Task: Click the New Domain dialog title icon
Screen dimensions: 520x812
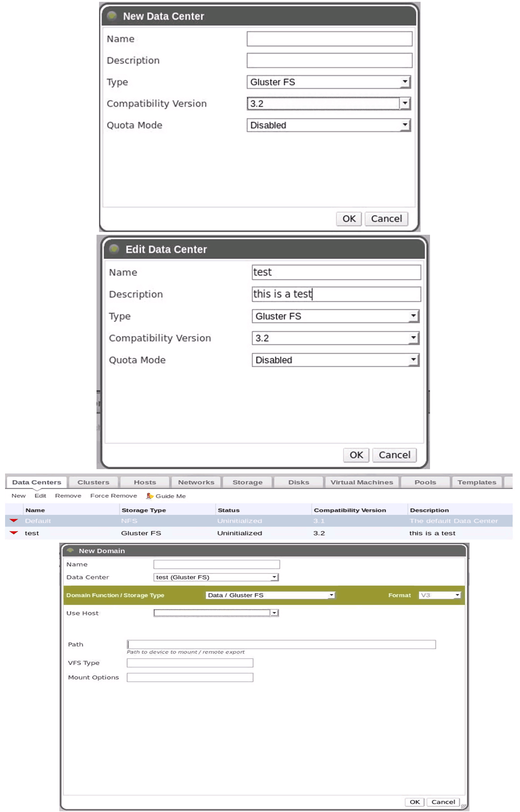Action: (70, 550)
